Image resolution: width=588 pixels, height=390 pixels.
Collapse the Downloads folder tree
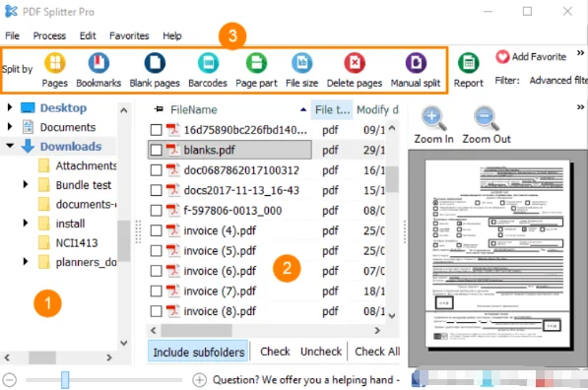[x=10, y=146]
